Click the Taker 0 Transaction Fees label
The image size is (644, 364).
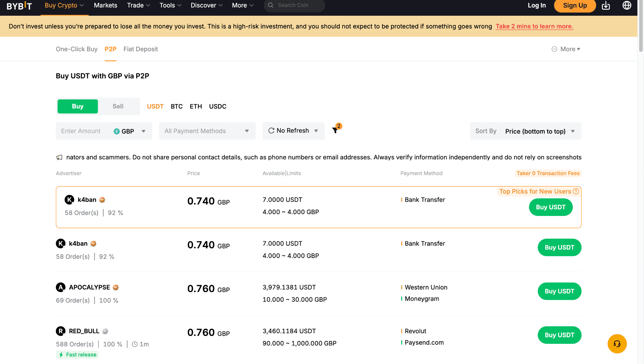pos(548,173)
